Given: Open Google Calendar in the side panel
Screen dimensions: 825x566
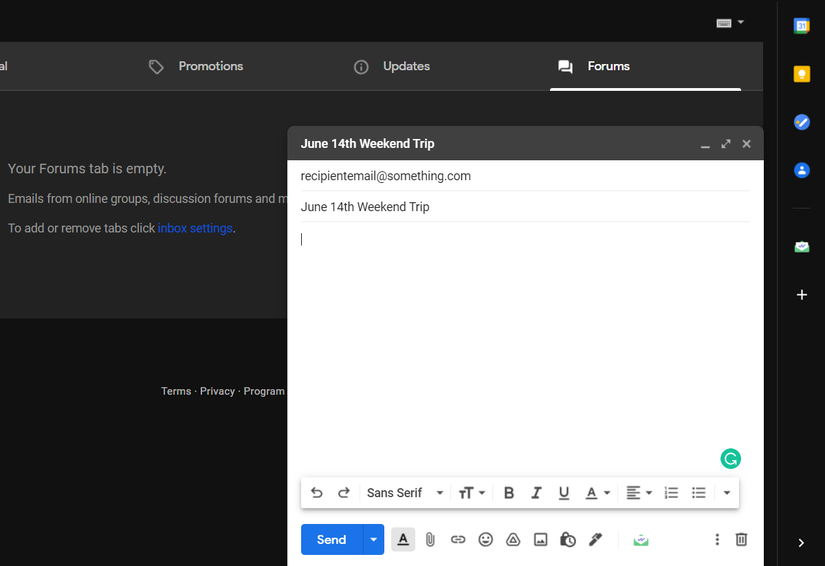Looking at the screenshot, I should click(x=801, y=25).
